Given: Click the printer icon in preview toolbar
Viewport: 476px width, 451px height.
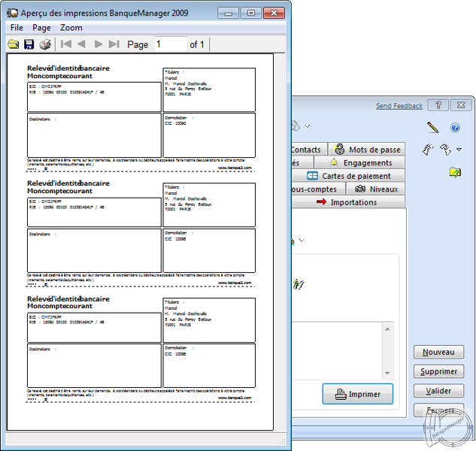Looking at the screenshot, I should tap(45, 44).
